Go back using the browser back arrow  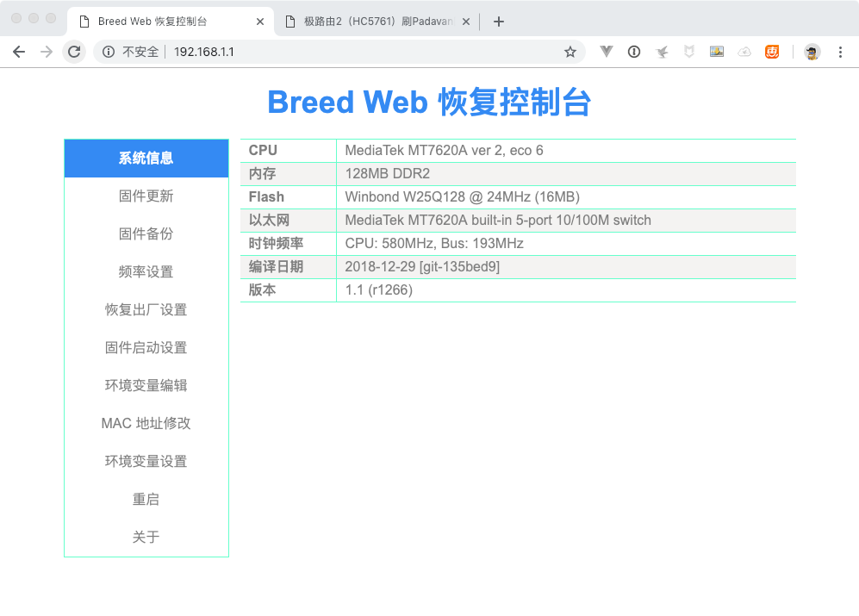[19, 52]
